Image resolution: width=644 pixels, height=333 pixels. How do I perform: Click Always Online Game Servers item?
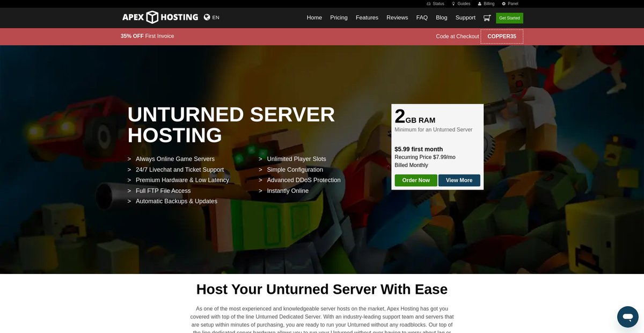(175, 159)
